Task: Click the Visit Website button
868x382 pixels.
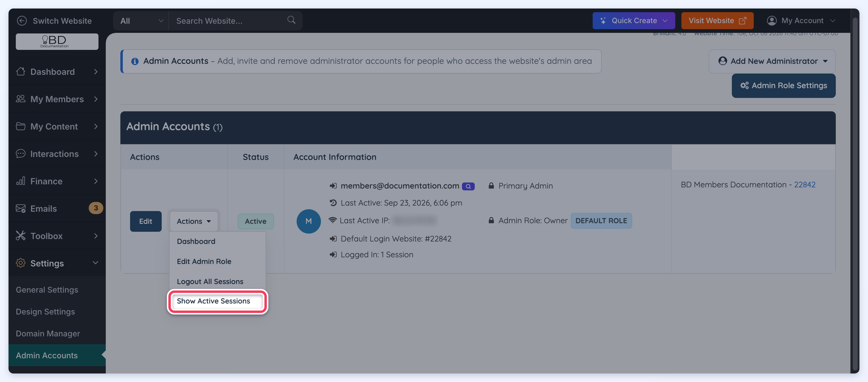Action: click(717, 21)
